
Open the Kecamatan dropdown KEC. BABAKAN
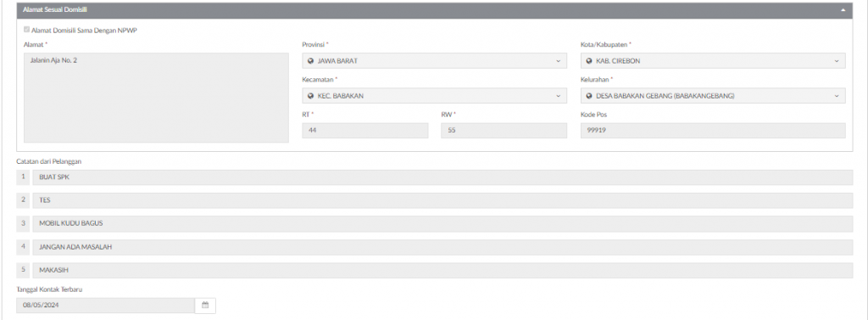(x=435, y=96)
